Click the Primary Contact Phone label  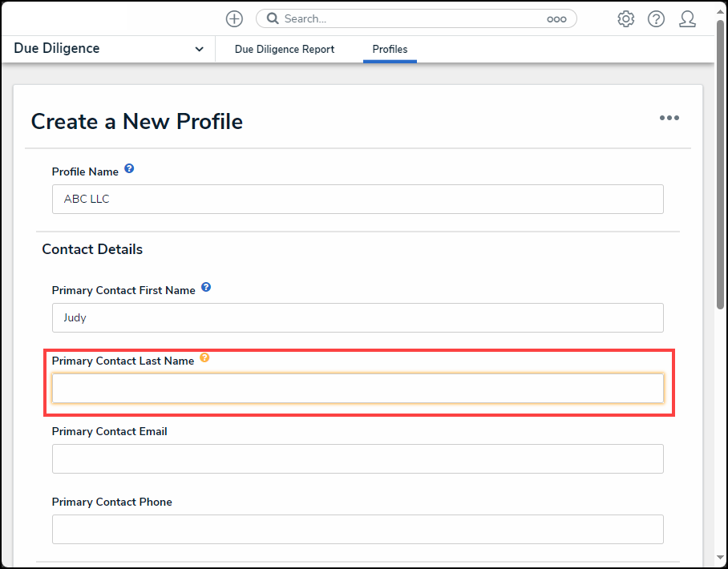112,502
